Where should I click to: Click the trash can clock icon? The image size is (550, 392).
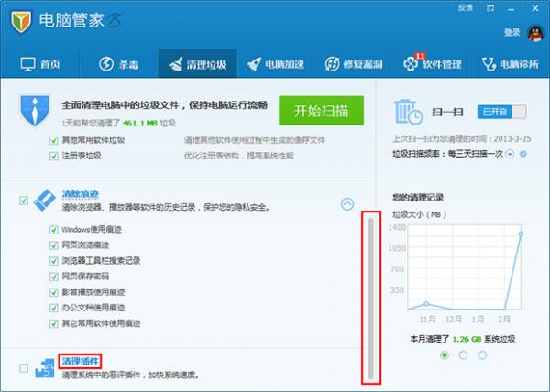408,112
